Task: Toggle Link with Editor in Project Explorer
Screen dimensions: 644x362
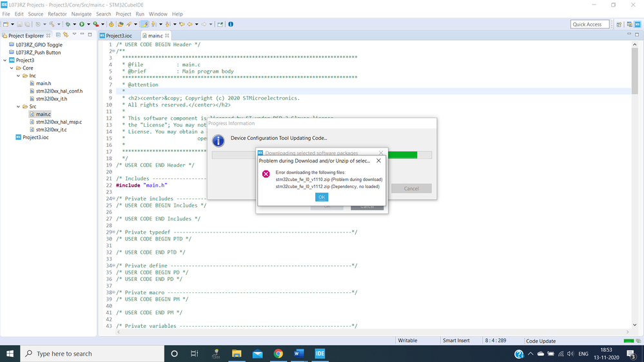Action: (x=66, y=35)
